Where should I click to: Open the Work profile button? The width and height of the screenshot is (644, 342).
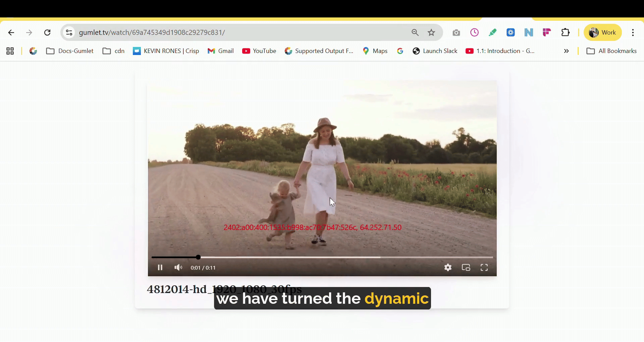[603, 33]
